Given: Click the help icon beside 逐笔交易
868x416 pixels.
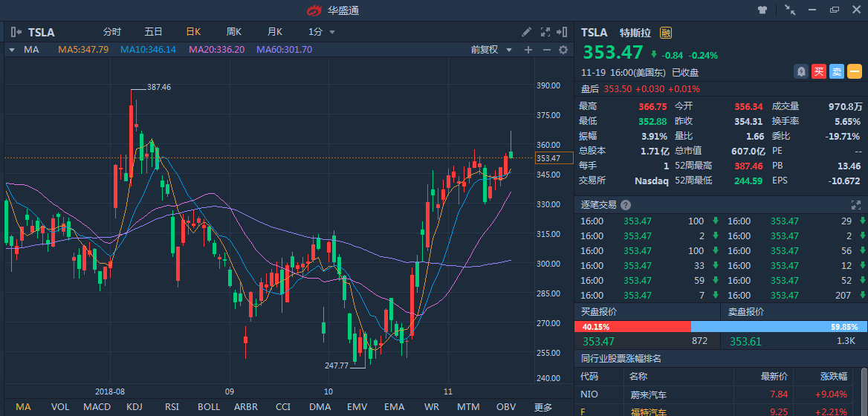Looking at the screenshot, I should coord(626,205).
